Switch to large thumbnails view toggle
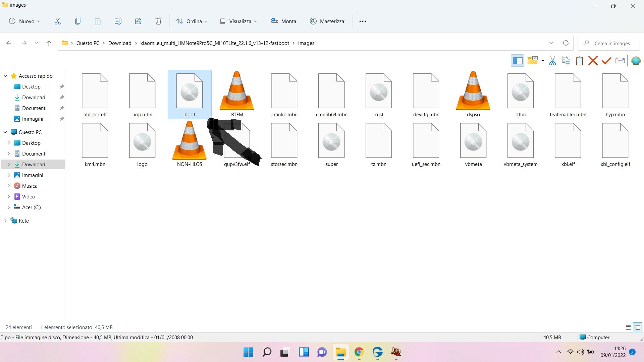Image resolution: width=644 pixels, height=362 pixels. pyautogui.click(x=638, y=327)
